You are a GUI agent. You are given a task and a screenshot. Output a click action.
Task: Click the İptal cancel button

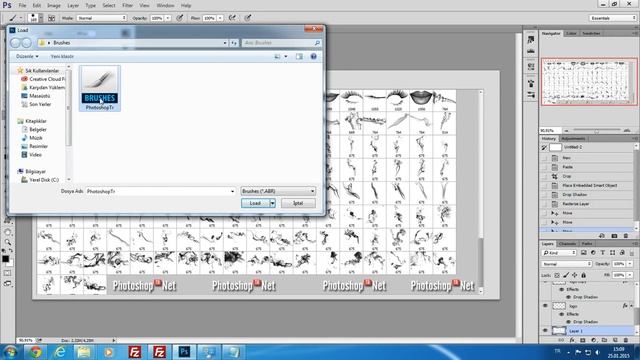298,203
